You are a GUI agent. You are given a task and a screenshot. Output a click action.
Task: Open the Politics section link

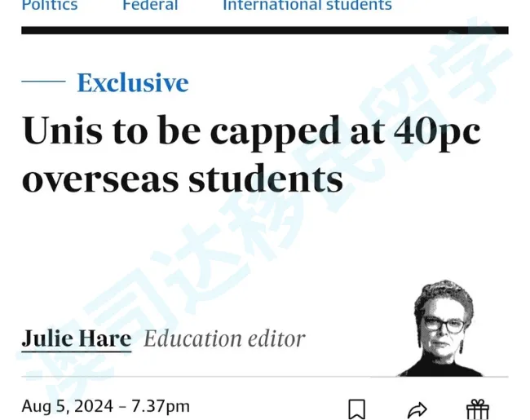pyautogui.click(x=49, y=6)
